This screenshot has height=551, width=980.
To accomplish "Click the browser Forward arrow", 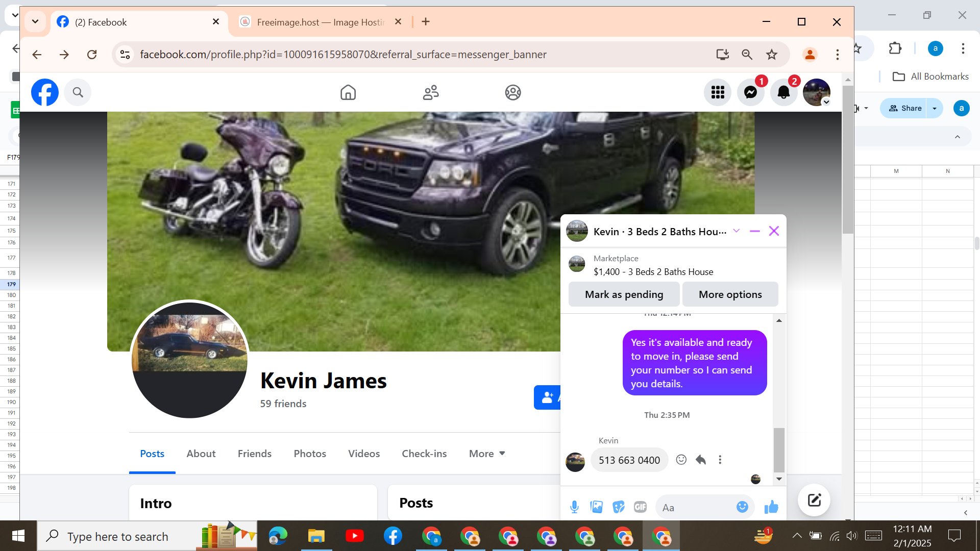I will pyautogui.click(x=64, y=55).
